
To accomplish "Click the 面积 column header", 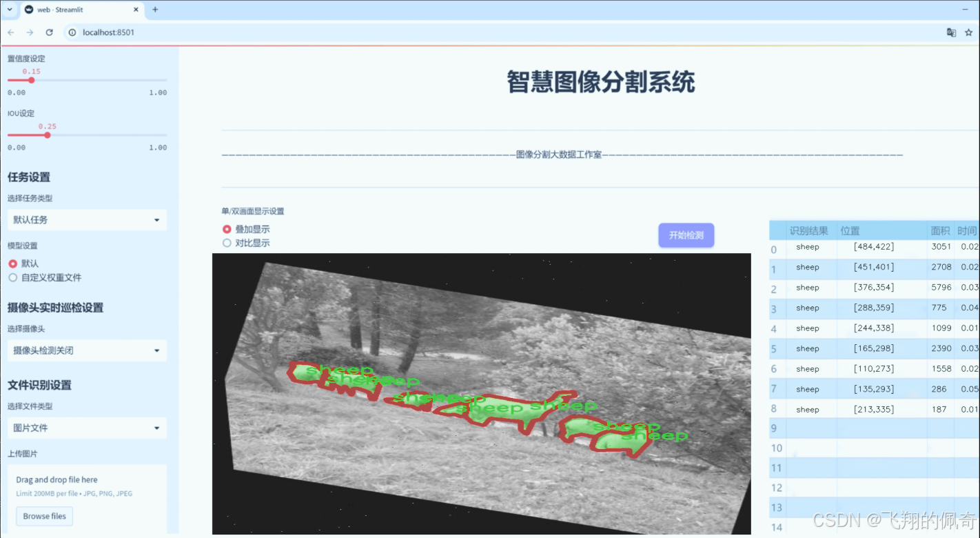I will (940, 231).
